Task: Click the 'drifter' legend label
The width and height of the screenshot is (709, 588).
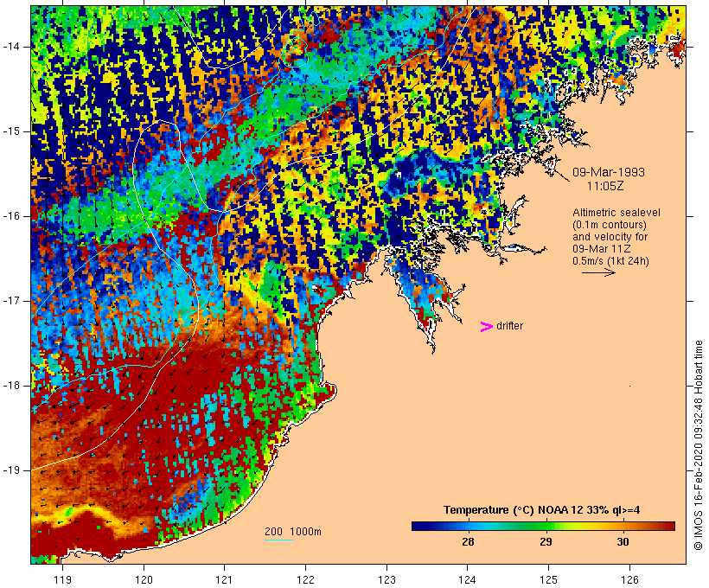Action: point(509,326)
